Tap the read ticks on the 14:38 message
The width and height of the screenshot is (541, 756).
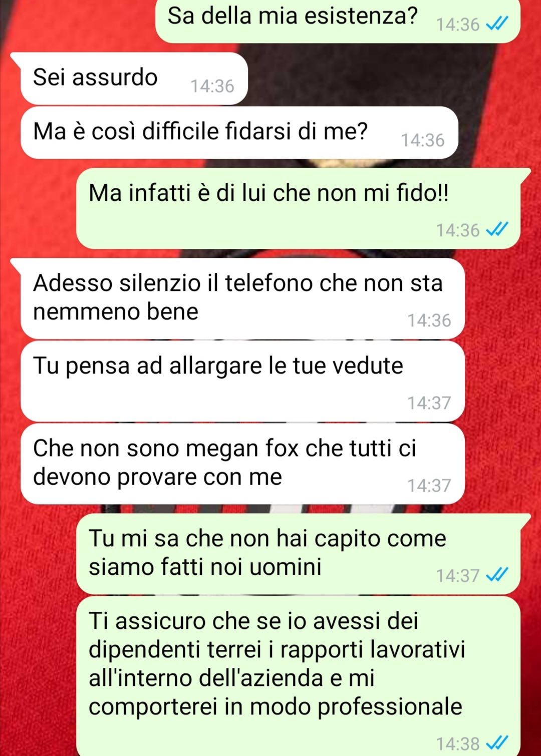(497, 743)
